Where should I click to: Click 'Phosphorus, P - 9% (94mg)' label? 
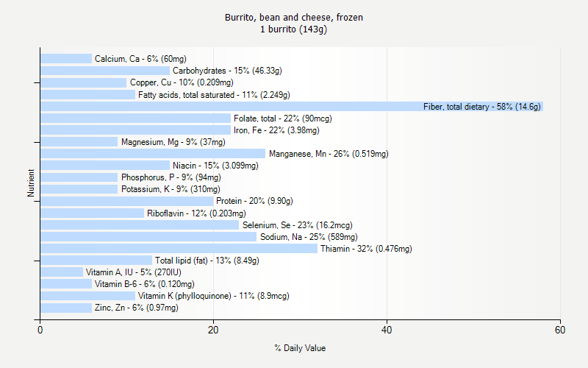pos(171,177)
